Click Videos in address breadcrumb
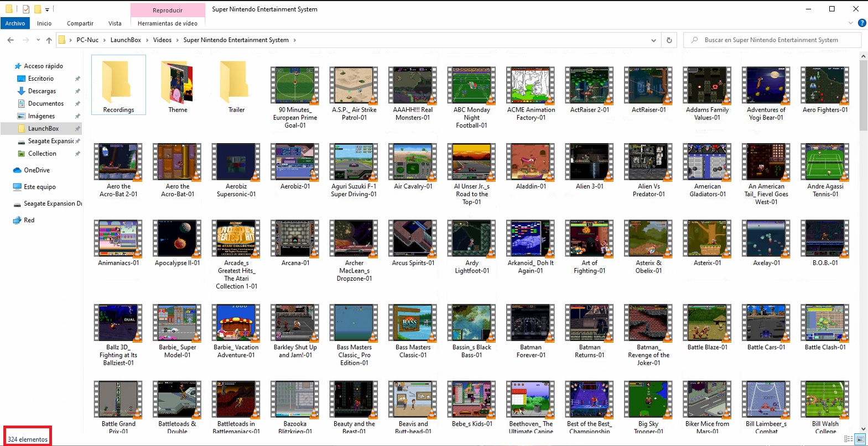This screenshot has height=446, width=868. click(x=162, y=40)
